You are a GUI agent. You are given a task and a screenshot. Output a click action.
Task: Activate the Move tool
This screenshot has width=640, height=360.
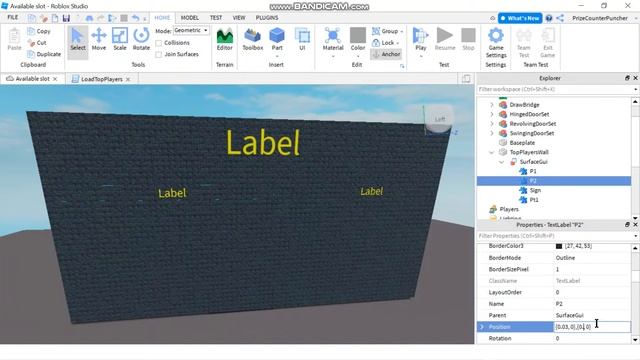pos(99,40)
